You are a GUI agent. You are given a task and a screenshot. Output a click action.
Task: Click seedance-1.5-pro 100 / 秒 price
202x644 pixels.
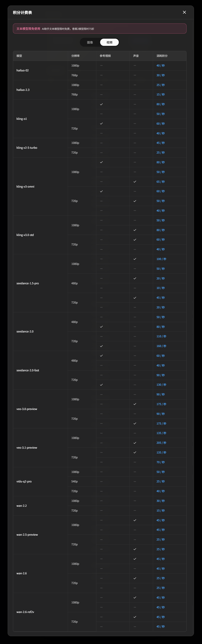[161, 259]
